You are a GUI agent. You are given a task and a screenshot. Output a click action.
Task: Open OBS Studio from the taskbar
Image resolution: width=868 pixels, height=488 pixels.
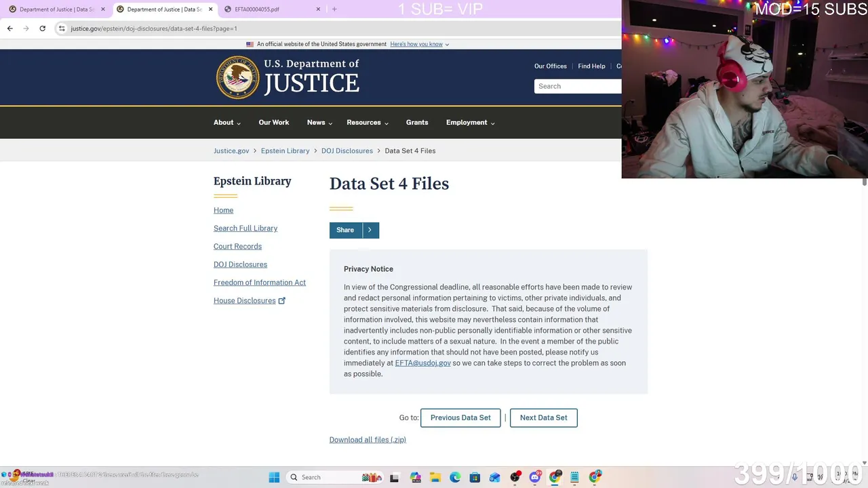[515, 477]
